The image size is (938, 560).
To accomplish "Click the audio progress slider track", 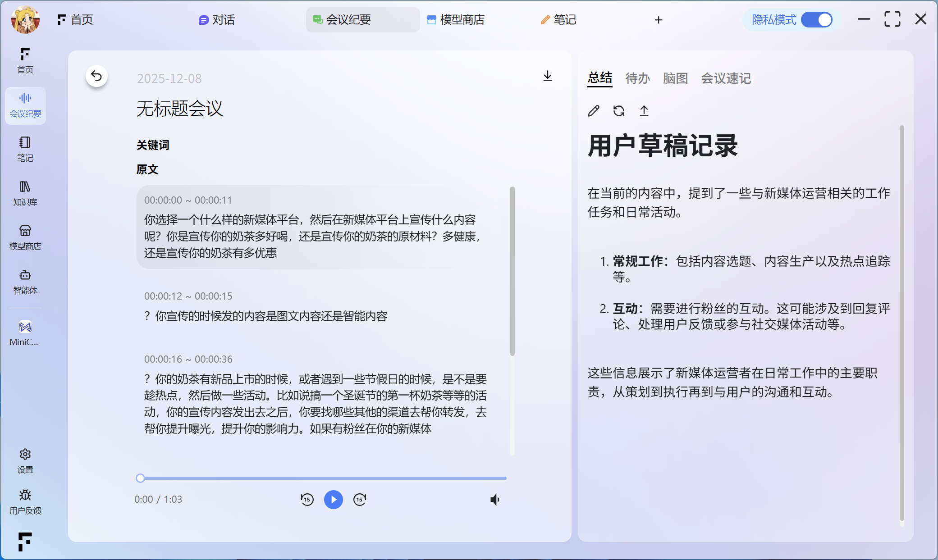I will coord(323,478).
